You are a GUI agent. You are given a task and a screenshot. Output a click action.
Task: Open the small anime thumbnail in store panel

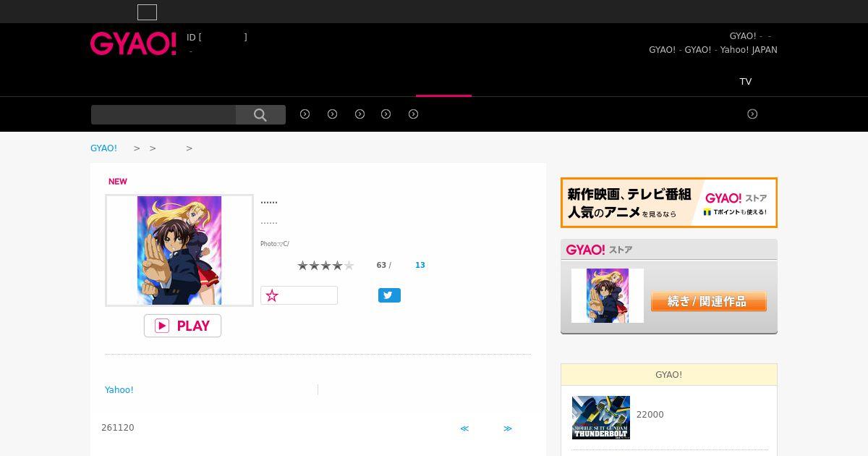(x=608, y=295)
